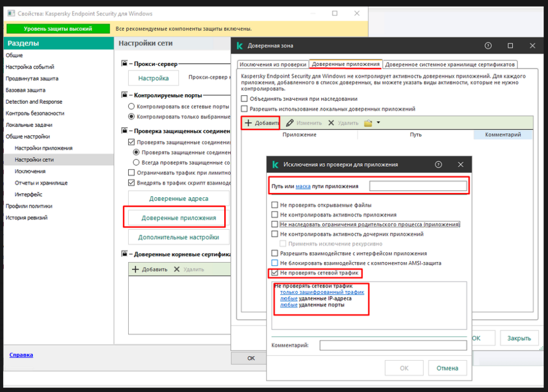
Task: Click the X icon next to Удалить in the trusted applications toolbar
Action: pyautogui.click(x=331, y=123)
